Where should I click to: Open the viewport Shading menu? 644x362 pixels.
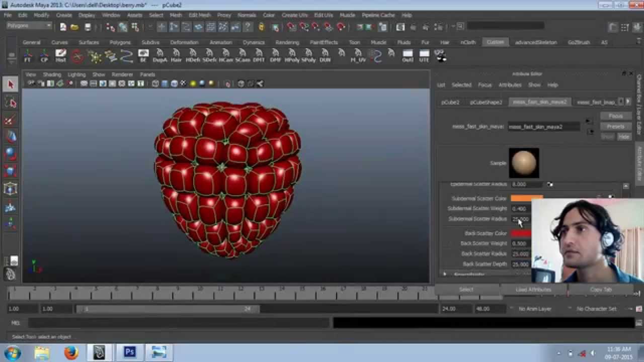pyautogui.click(x=52, y=74)
